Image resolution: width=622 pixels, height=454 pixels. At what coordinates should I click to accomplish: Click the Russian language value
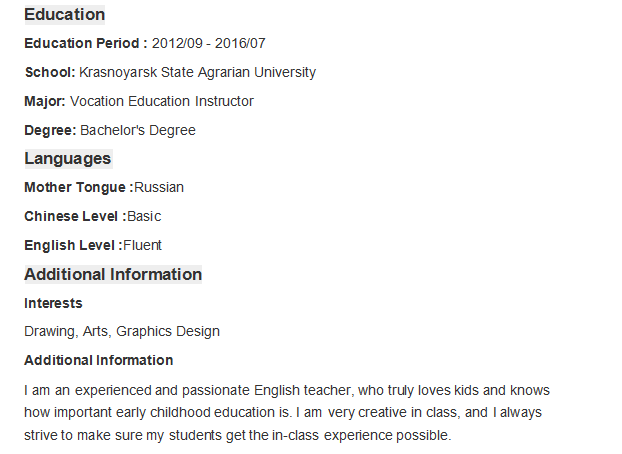pos(159,187)
